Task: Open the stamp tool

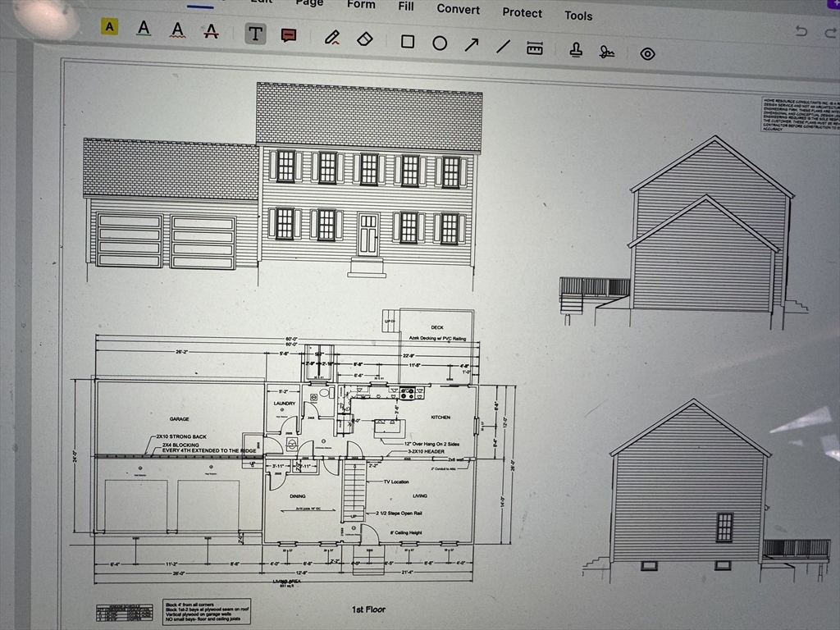Action: point(576,50)
